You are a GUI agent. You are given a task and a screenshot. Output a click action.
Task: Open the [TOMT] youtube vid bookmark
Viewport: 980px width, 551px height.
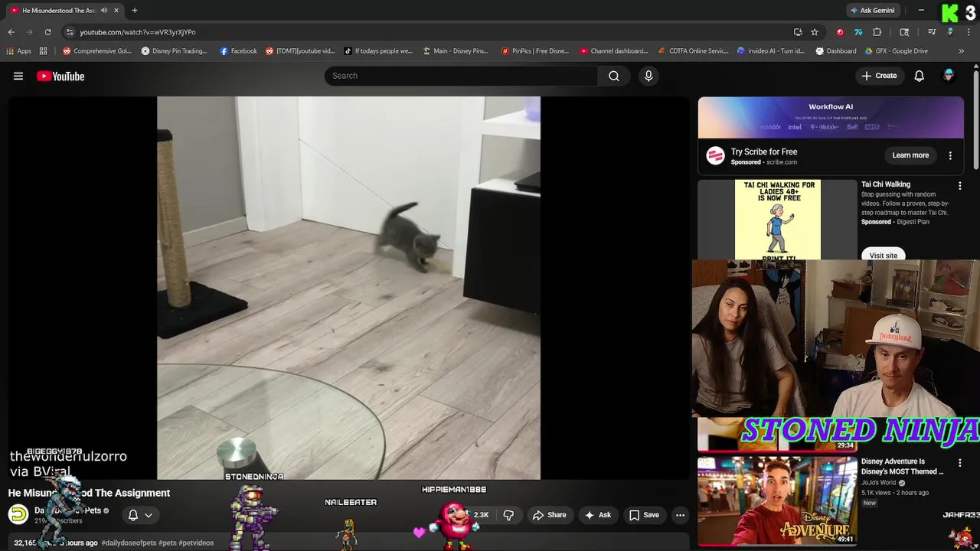pyautogui.click(x=301, y=51)
